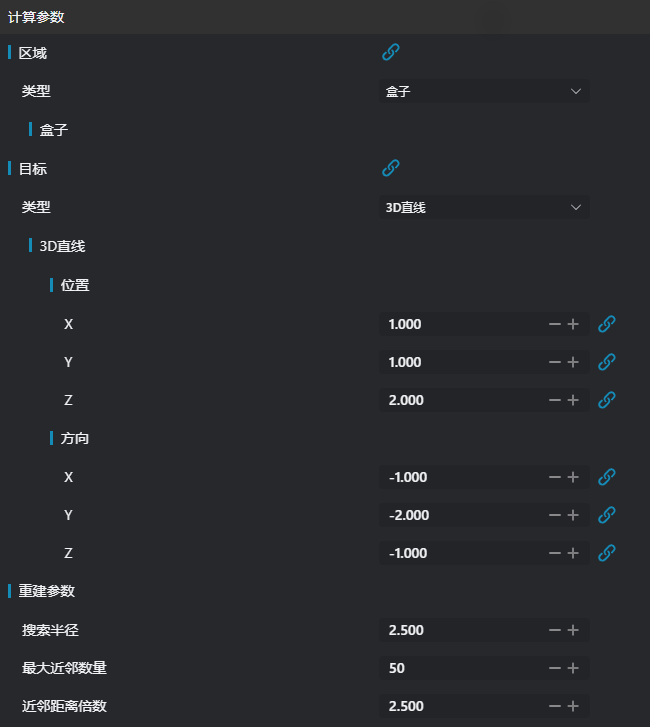The width and height of the screenshot is (650, 727).
Task: Collapse the 位置 group header
Action: pos(74,285)
